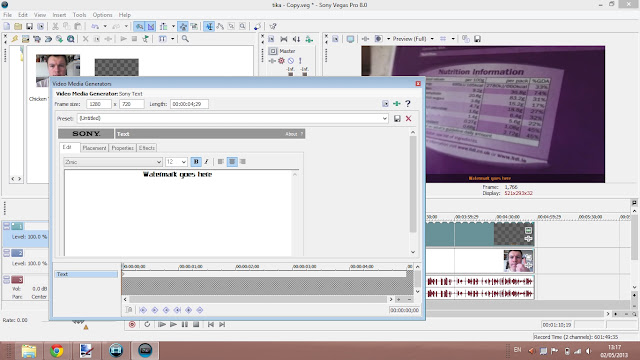The height and width of the screenshot is (360, 640).
Task: Click the First Keyframe diamond icon
Action: [143, 310]
